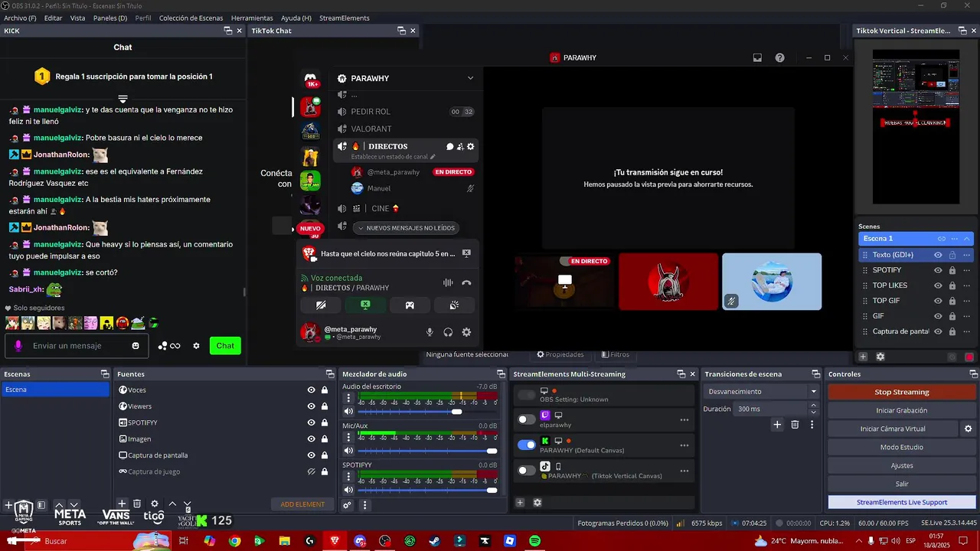Mute the Discord microphone

[x=430, y=332]
